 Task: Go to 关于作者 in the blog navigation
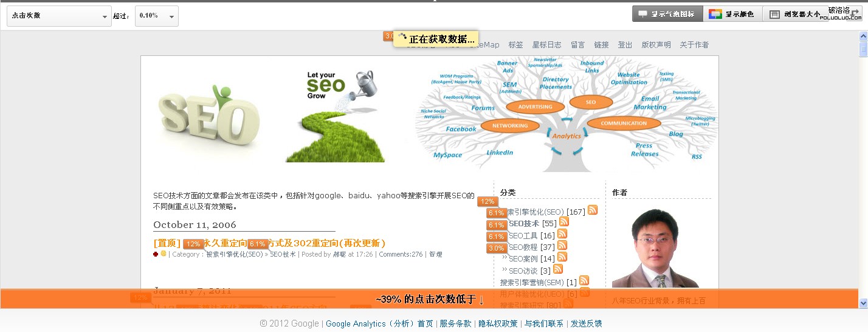click(694, 45)
